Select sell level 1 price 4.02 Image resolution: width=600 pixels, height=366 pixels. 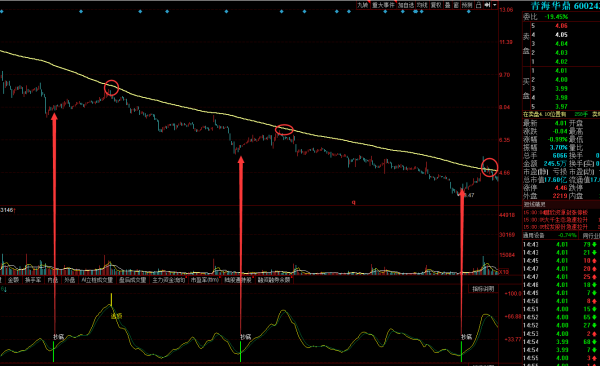pyautogui.click(x=561, y=62)
